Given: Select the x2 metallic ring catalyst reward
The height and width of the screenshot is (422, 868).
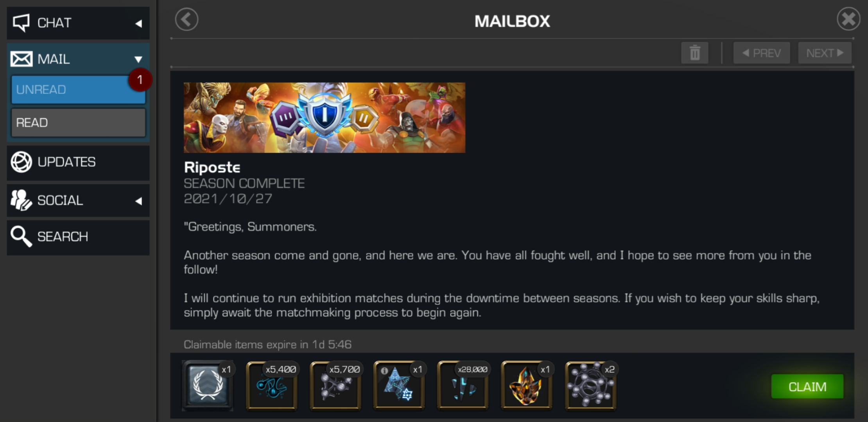Looking at the screenshot, I should point(590,386).
